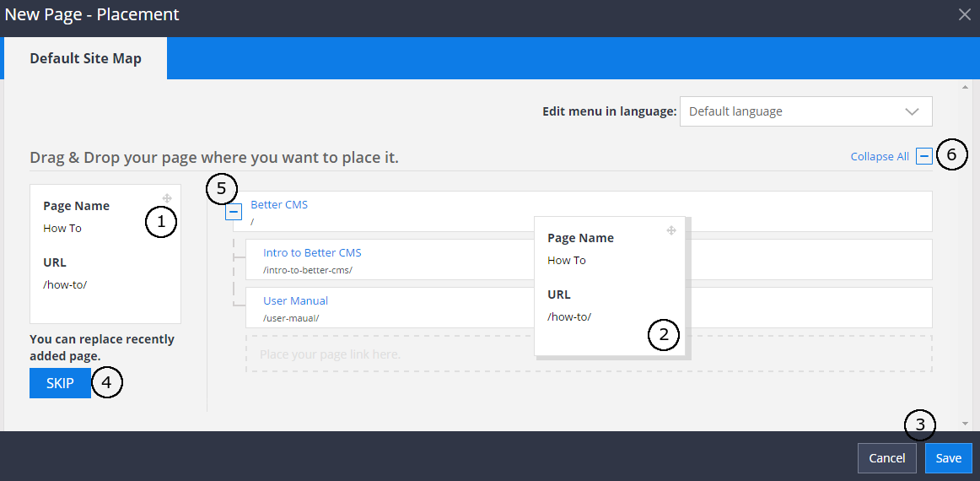Viewport: 980px width, 481px height.
Task: Select the User Manual sitemap node
Action: point(295,300)
